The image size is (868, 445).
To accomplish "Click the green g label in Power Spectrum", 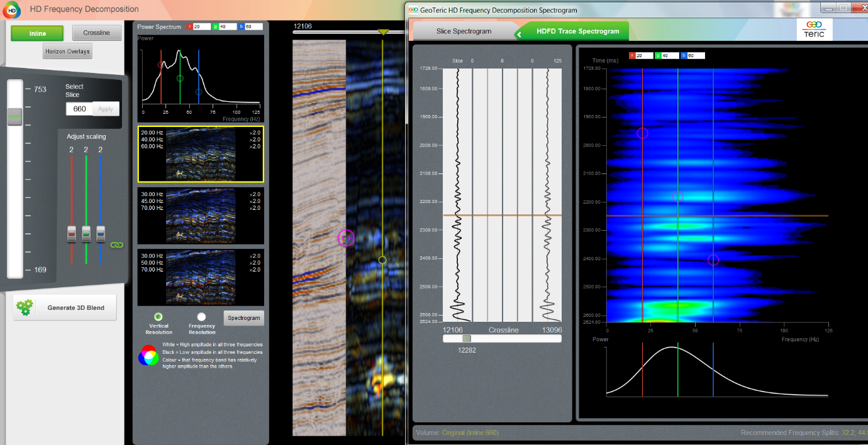I will point(215,26).
